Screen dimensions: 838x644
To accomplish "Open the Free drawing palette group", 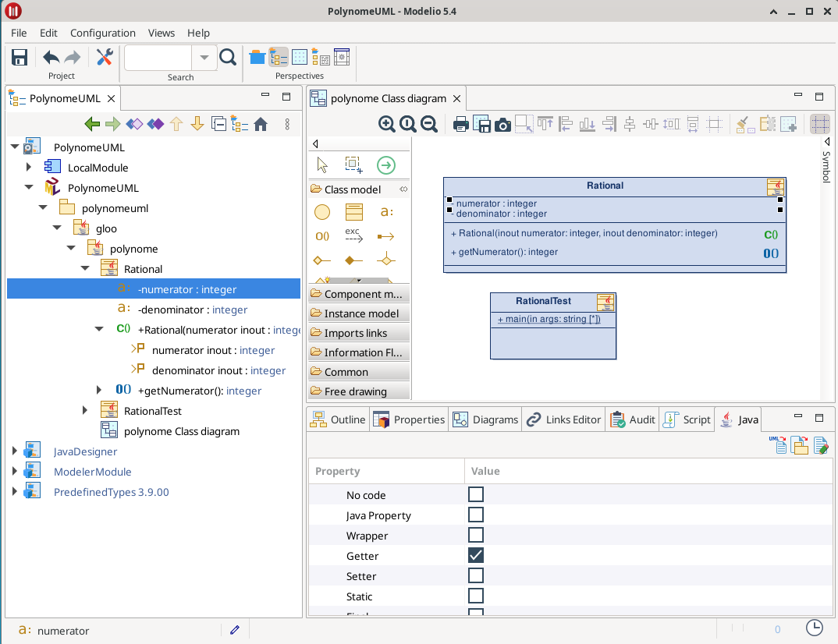I will (x=359, y=391).
